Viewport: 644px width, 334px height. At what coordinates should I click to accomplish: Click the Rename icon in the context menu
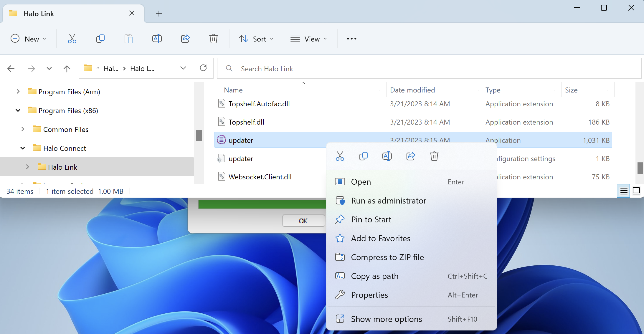pos(387,156)
